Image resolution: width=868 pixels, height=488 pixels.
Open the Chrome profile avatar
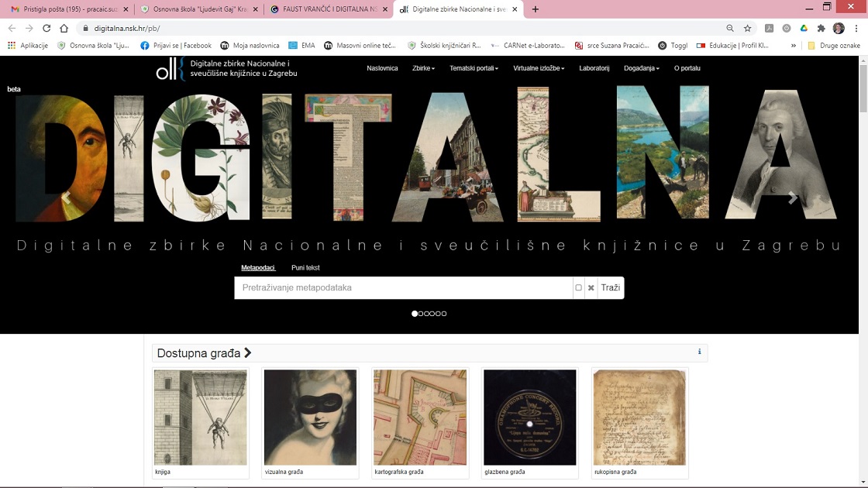coord(839,28)
